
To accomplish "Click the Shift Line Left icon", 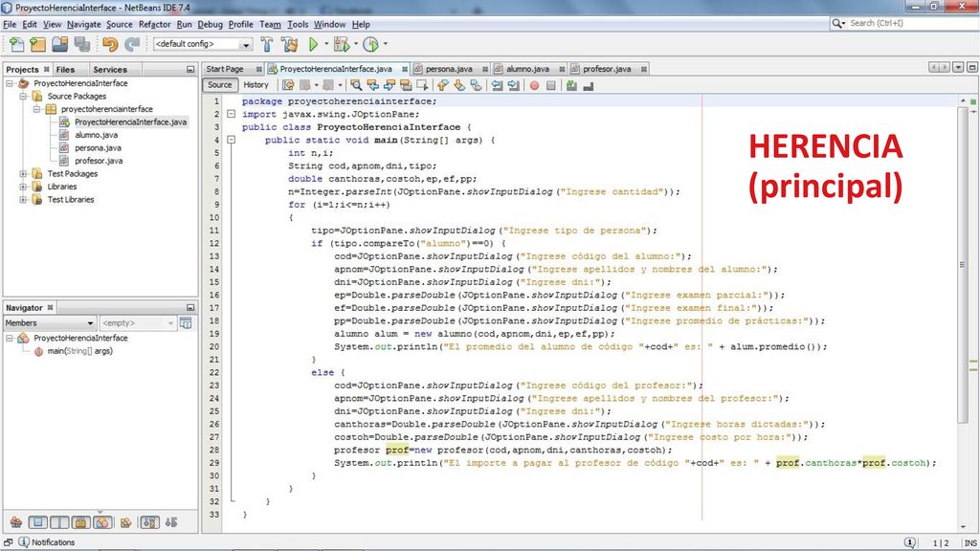I will coord(498,85).
